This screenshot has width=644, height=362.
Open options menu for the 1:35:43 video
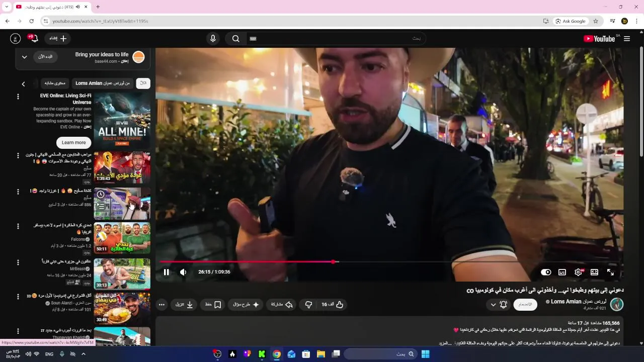coord(18,156)
